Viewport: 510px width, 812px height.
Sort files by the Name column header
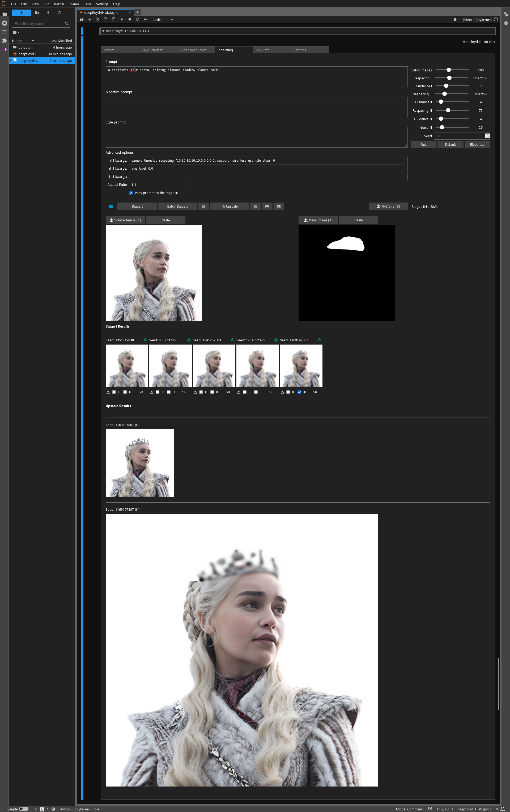pos(24,40)
